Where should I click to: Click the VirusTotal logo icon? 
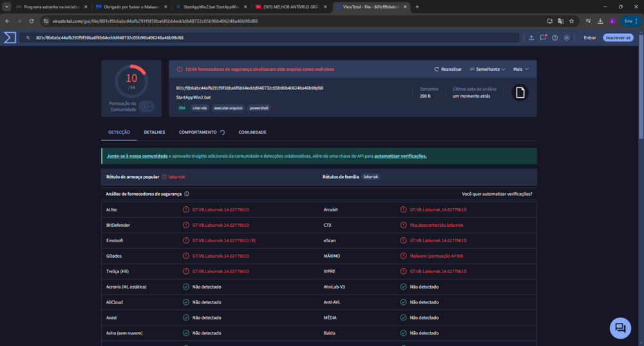click(9, 37)
